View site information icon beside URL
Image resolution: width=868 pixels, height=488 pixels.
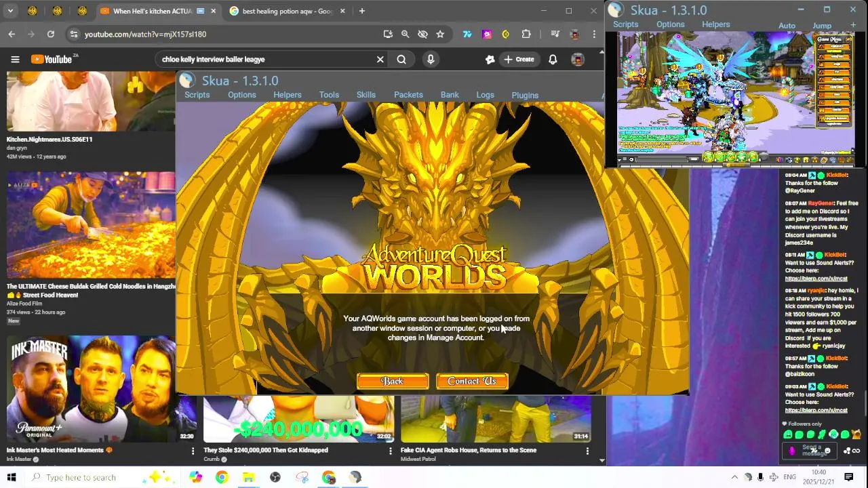pyautogui.click(x=74, y=34)
